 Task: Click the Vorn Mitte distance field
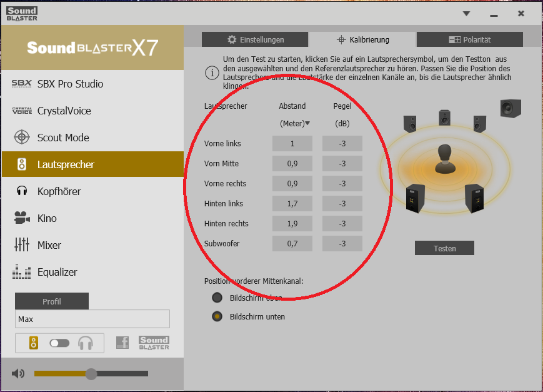coord(292,164)
